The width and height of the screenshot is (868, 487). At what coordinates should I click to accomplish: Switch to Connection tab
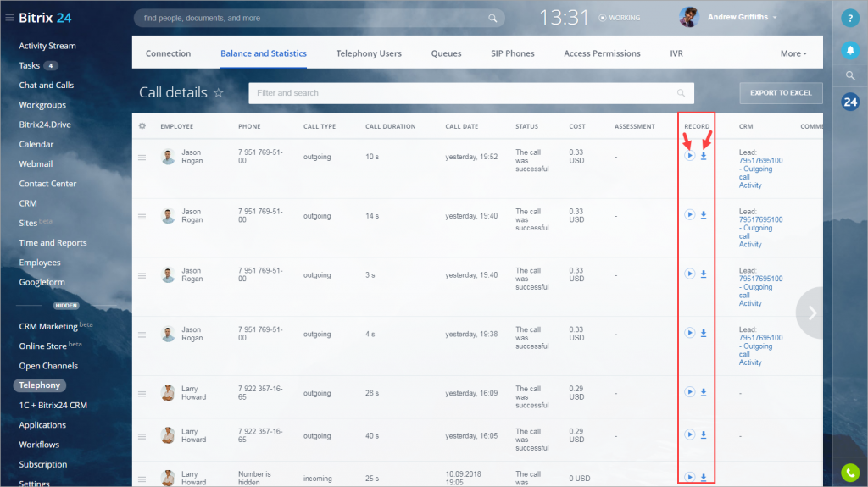[169, 53]
